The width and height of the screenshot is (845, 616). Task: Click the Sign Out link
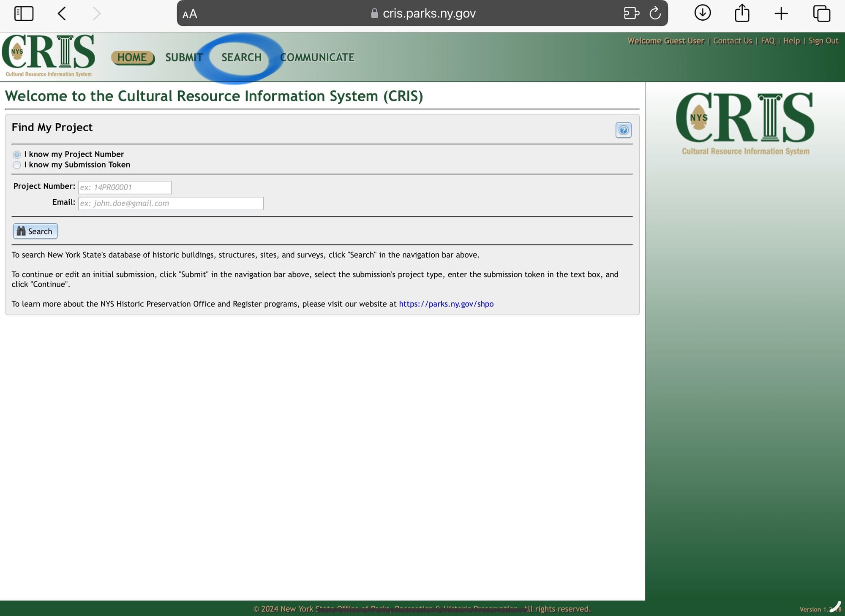[823, 41]
